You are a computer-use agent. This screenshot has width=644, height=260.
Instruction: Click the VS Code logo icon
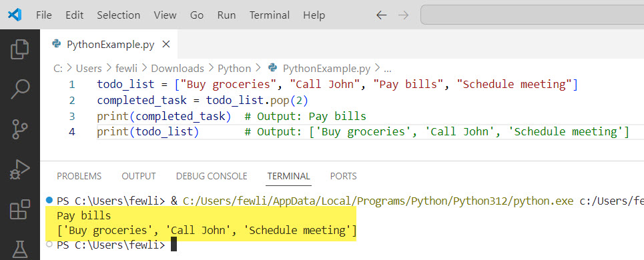coord(15,15)
